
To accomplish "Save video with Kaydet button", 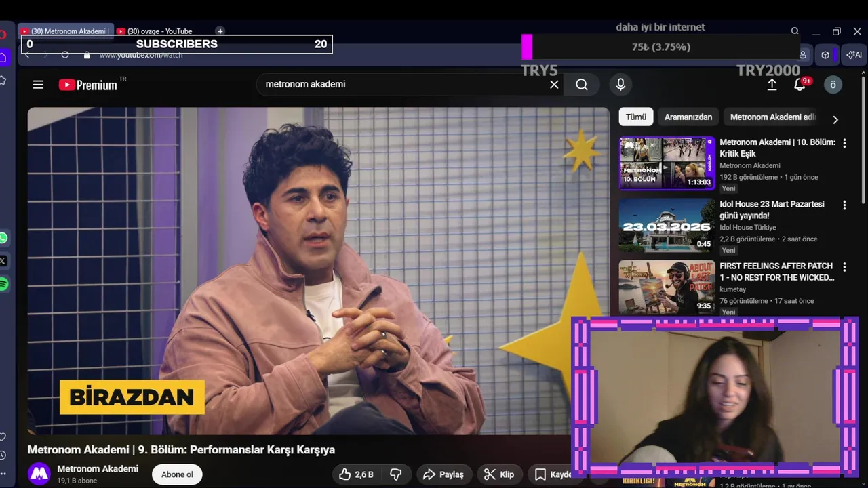I will click(x=553, y=474).
